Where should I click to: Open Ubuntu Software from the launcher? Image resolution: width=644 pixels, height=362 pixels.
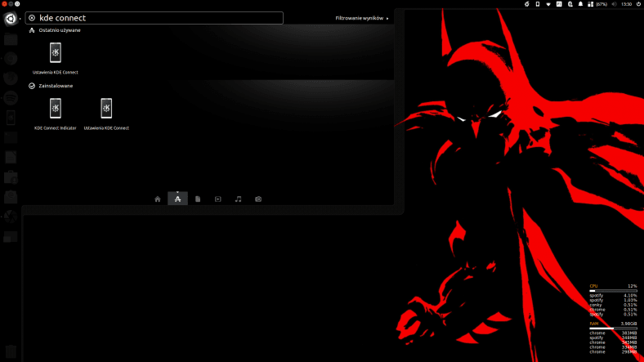click(x=11, y=177)
